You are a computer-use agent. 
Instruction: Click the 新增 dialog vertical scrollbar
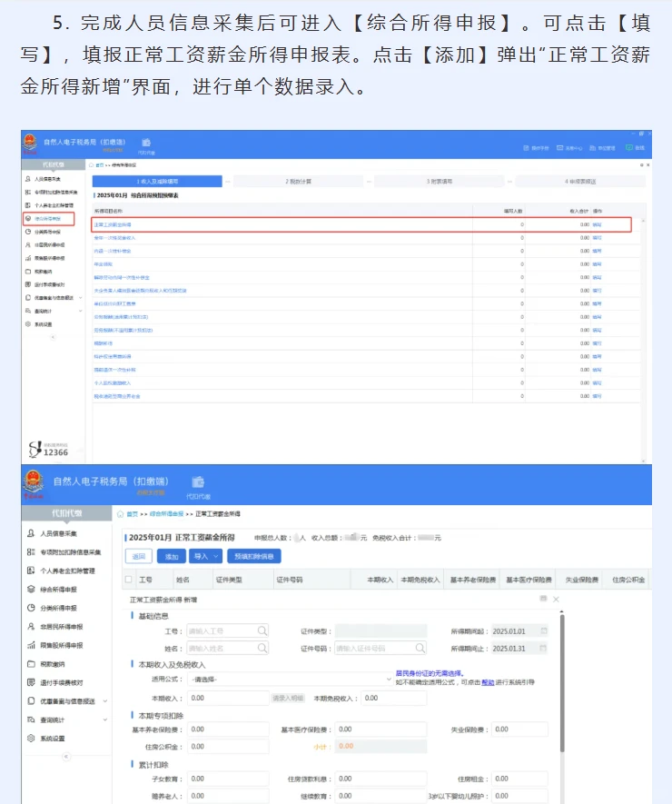coord(562,683)
